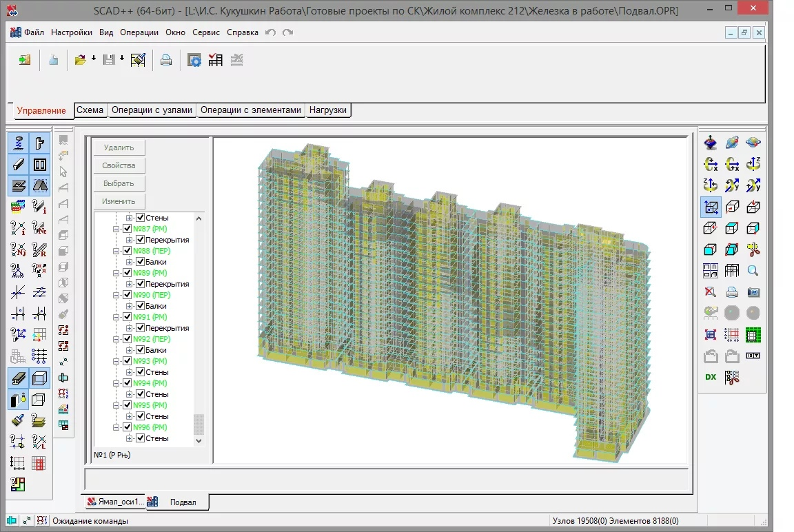Click the green DX icon
Screen dimensions: 794x532
coord(711,377)
